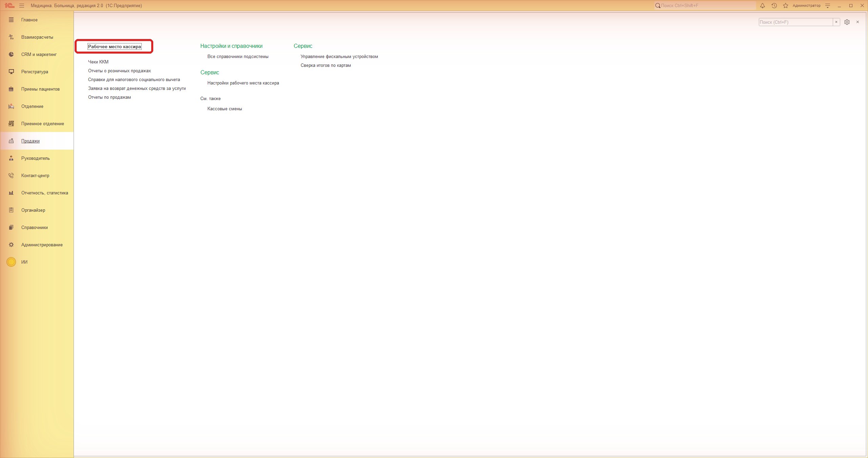Click the gear settings icon in function panel
868x458 pixels.
pos(847,22)
